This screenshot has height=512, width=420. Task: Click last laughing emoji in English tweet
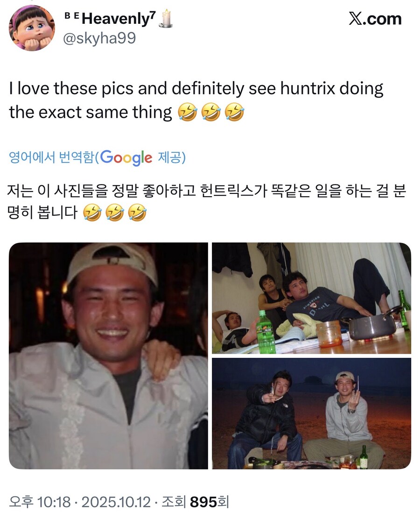234,113
